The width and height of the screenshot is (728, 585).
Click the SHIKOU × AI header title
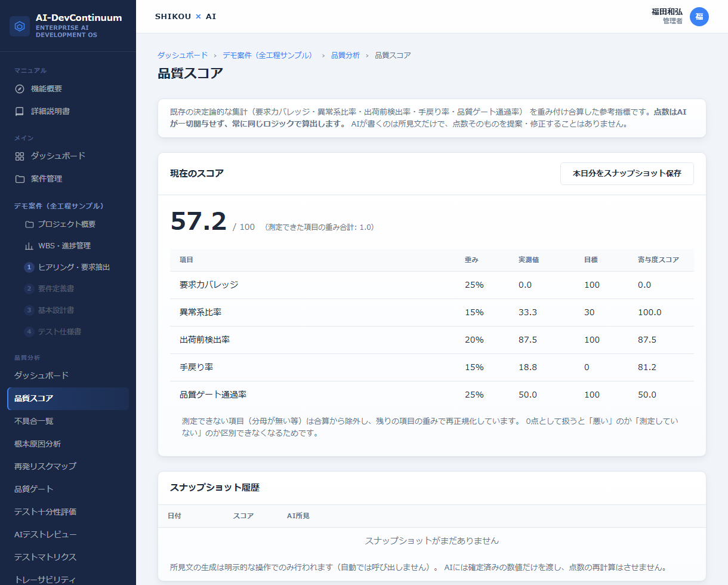[186, 17]
